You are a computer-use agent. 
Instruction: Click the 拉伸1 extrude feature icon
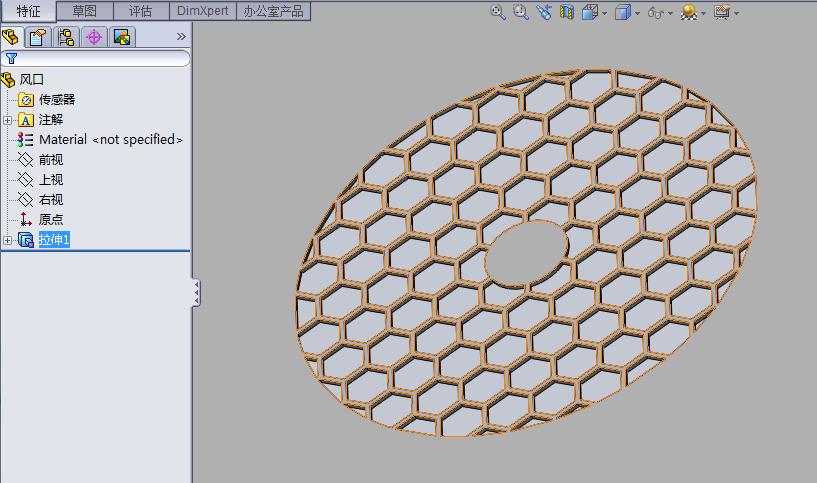pos(26,240)
